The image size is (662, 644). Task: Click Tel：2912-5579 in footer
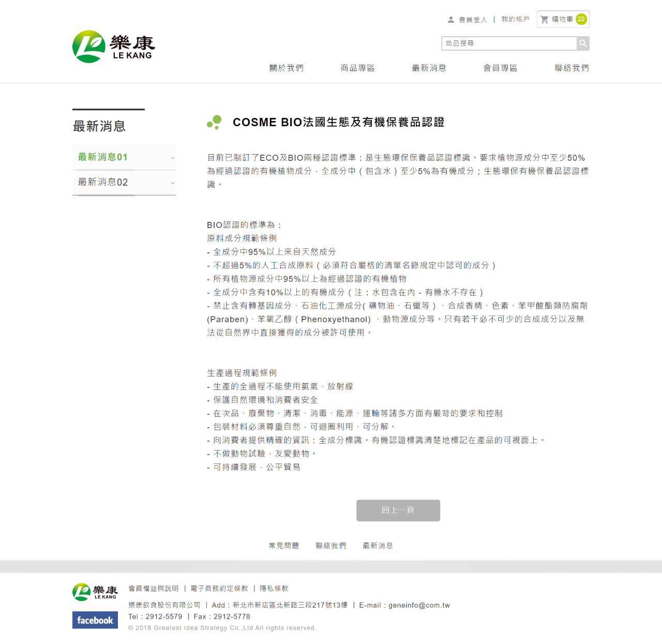tap(155, 617)
